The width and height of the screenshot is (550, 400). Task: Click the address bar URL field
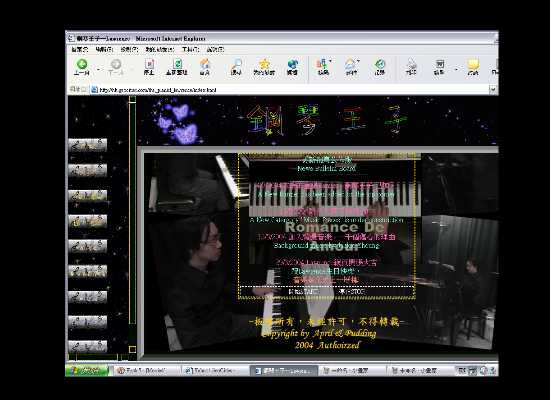pos(290,90)
